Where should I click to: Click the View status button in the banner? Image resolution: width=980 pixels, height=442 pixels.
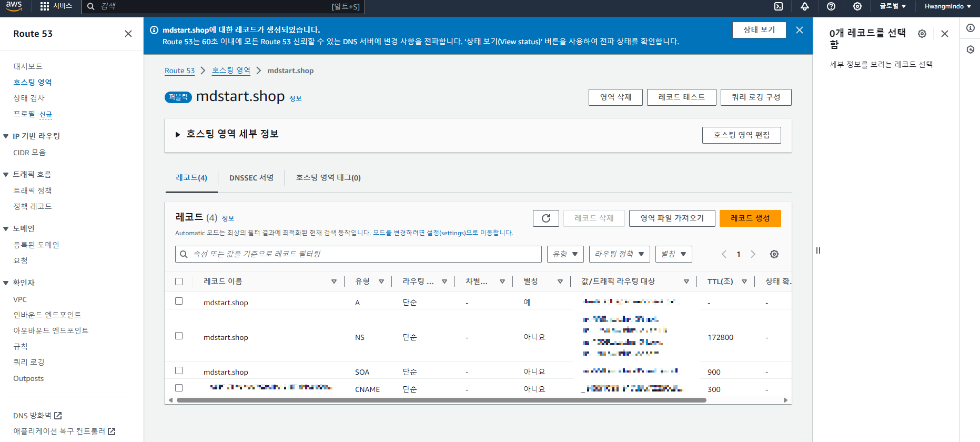coord(759,30)
